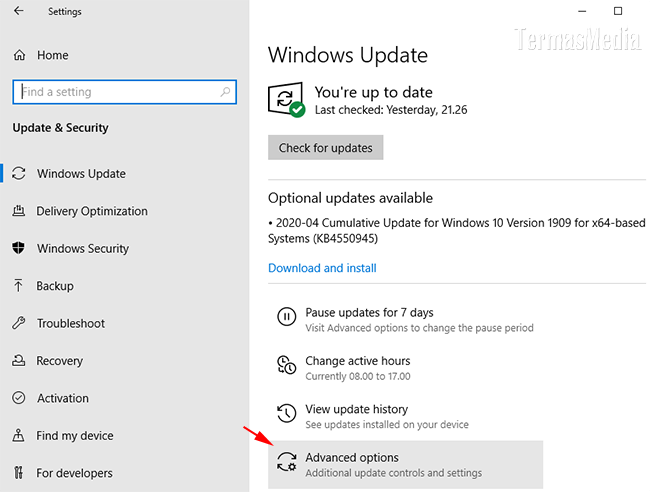This screenshot has width=650, height=492.
Task: Open Advanced options
Action: coord(405,465)
